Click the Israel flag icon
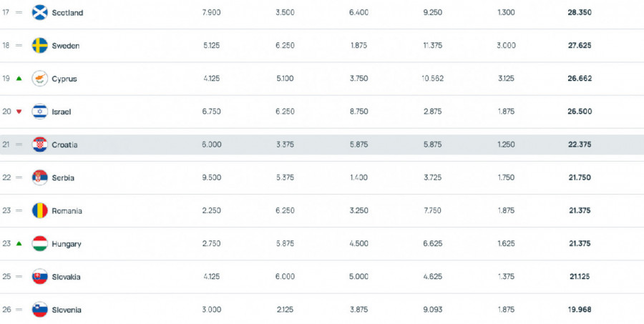This screenshot has width=644, height=324. 40,112
